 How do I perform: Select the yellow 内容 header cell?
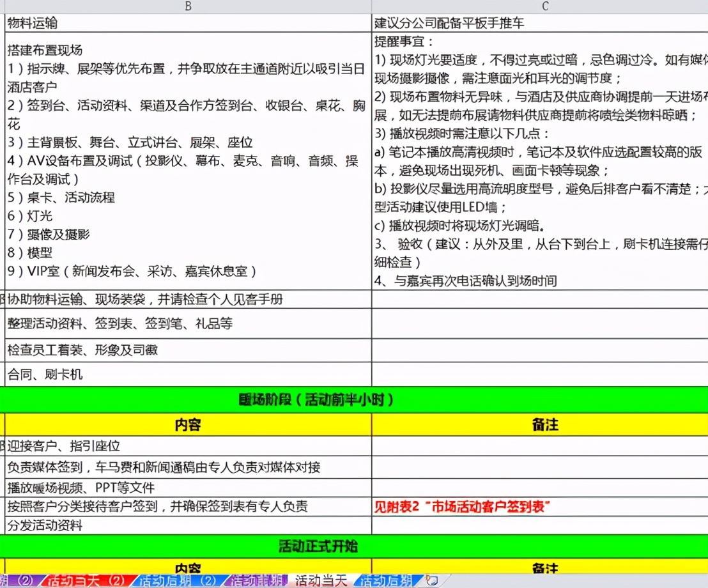[187, 424]
